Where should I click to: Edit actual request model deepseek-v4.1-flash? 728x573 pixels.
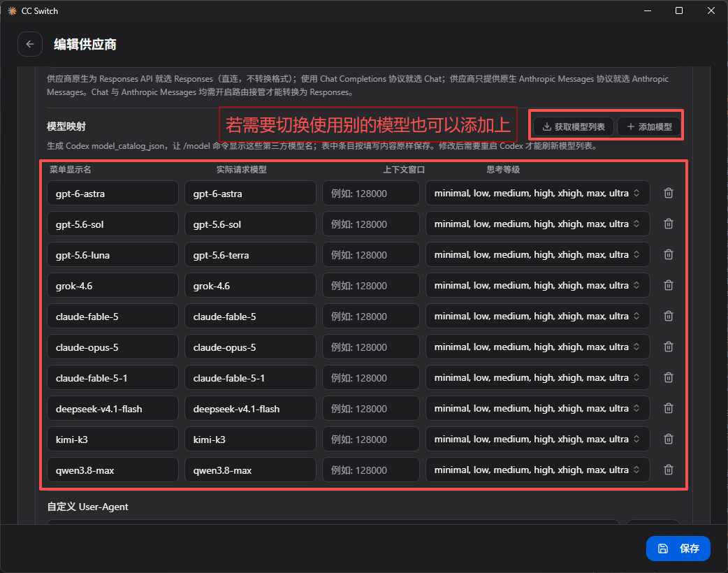click(250, 409)
